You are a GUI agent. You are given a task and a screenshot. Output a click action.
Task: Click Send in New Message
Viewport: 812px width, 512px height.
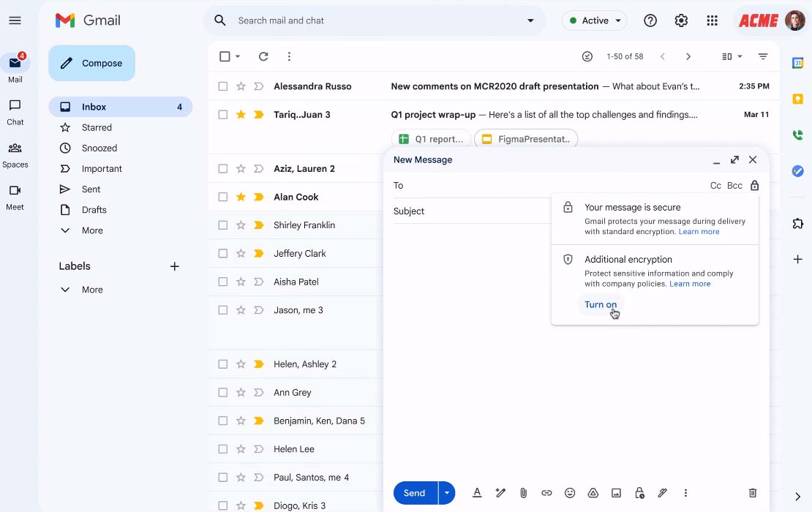point(416,493)
